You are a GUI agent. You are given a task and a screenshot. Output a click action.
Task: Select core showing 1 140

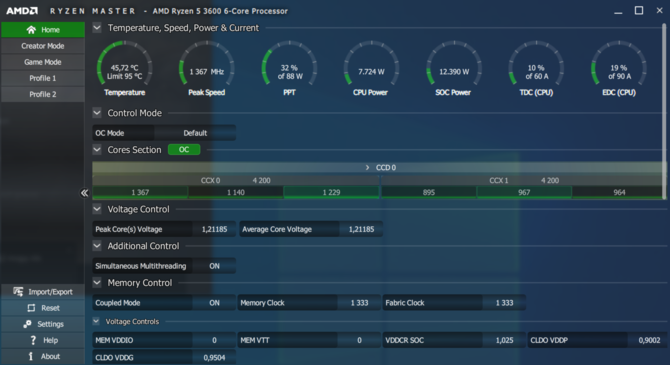236,192
